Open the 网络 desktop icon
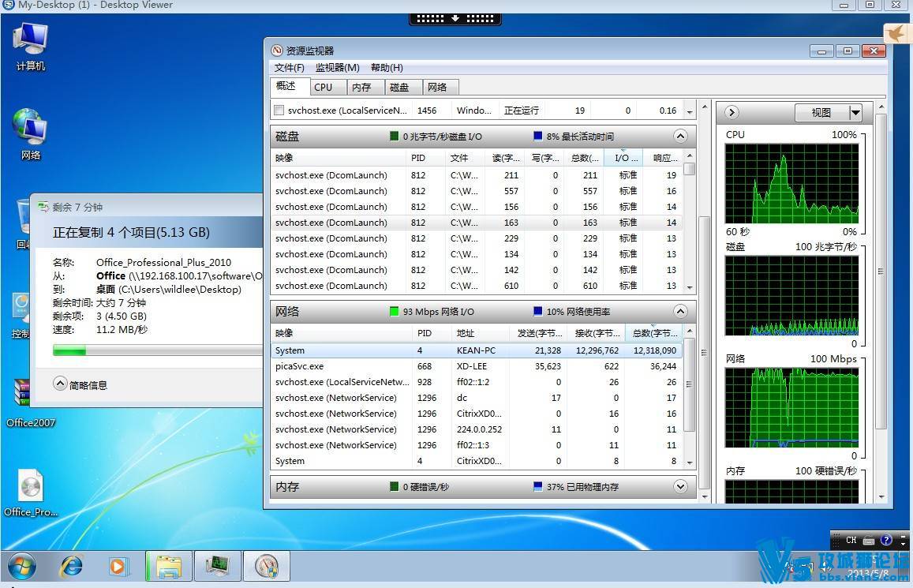The image size is (913, 588). [31, 133]
